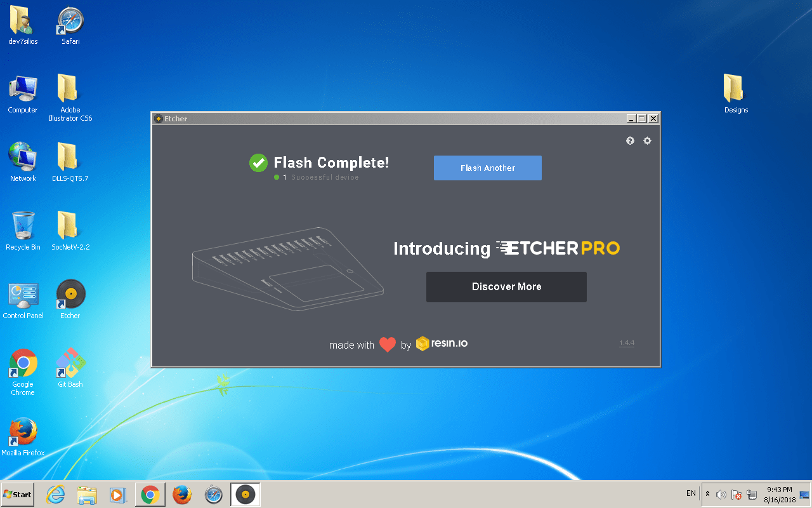
Task: Click the 1.4.4 version link
Action: pyautogui.click(x=626, y=342)
